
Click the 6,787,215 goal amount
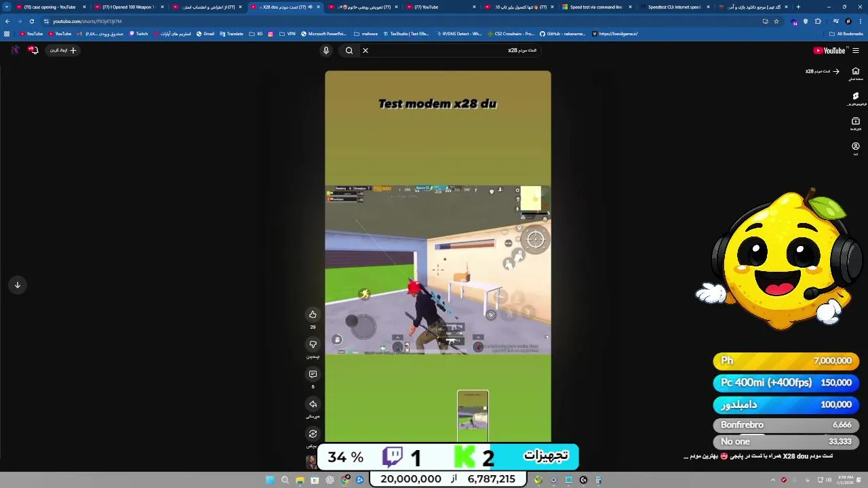492,479
